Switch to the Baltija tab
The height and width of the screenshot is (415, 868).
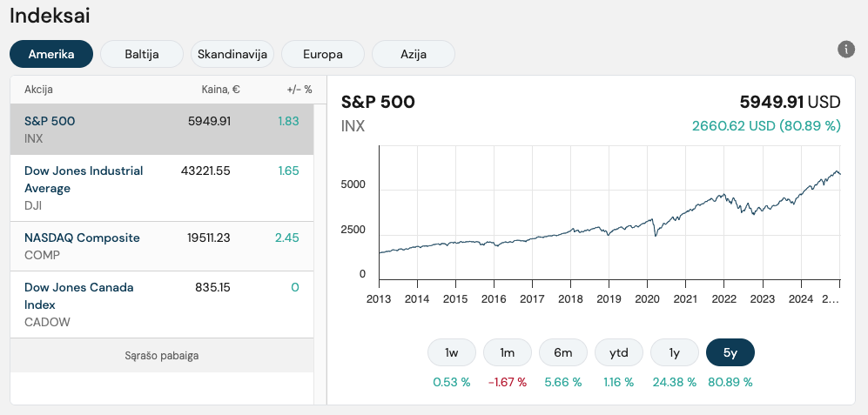click(x=142, y=54)
